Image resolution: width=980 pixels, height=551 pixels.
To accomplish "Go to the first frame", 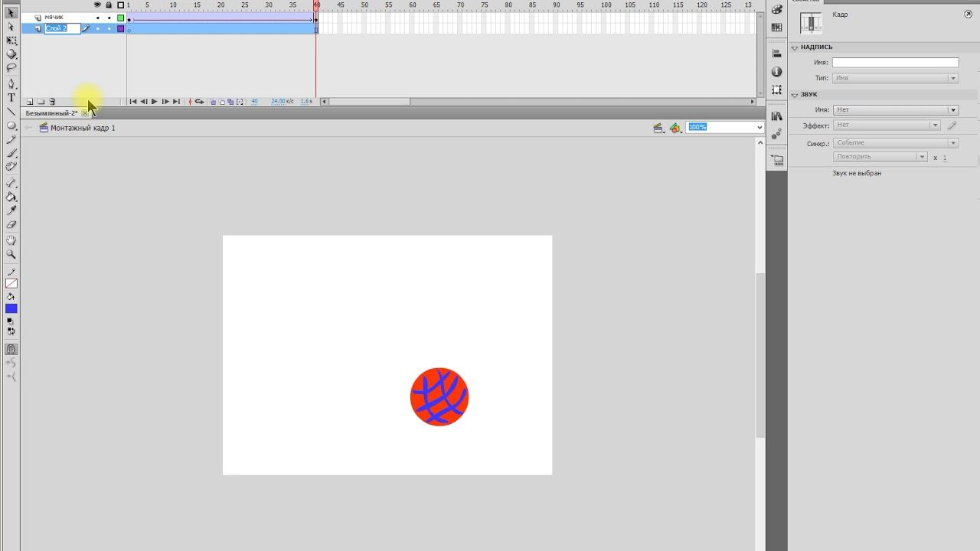I will click(x=133, y=102).
